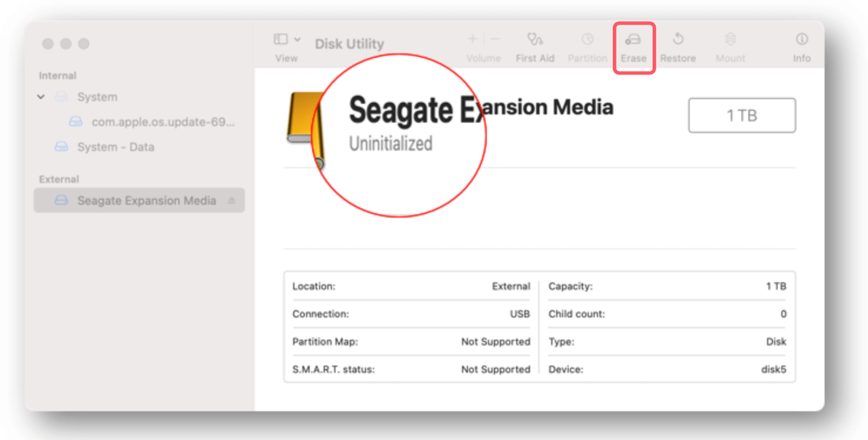868x440 pixels.
Task: Click the 1 TB capacity box
Action: coord(741,115)
